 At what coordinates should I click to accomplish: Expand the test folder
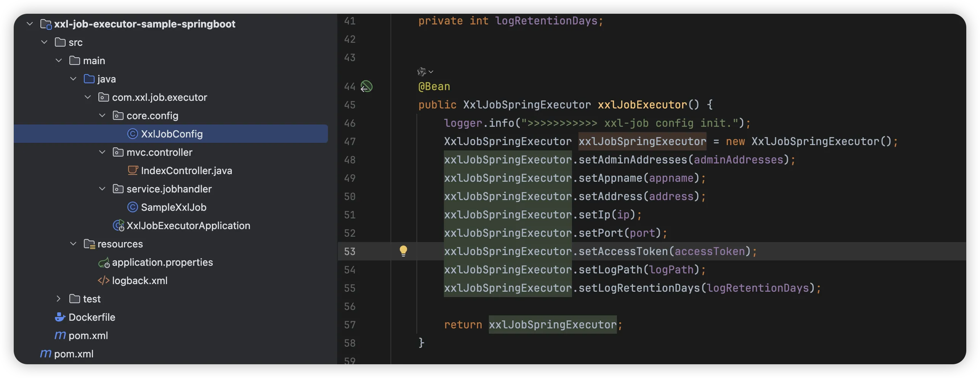[58, 299]
